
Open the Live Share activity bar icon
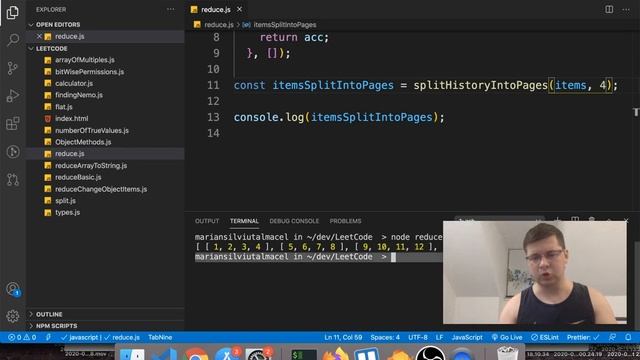tap(13, 152)
